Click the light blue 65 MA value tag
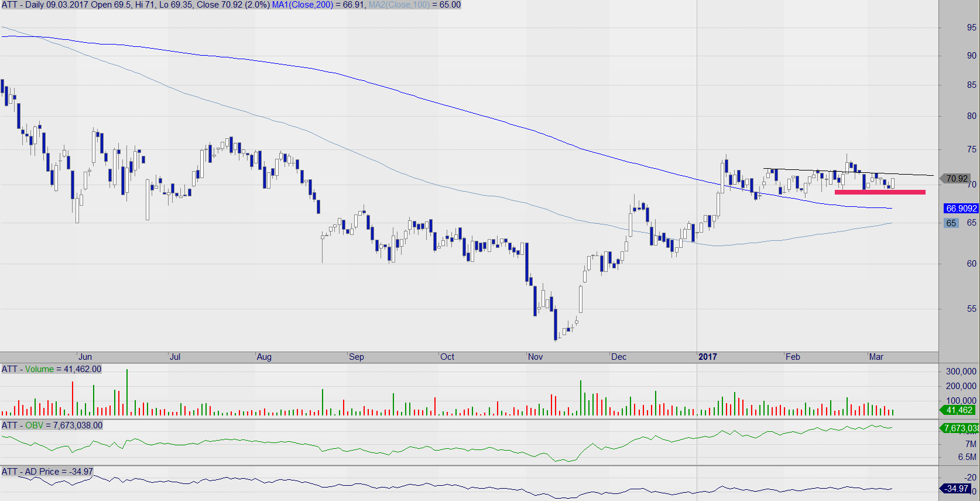This screenshot has height=501, width=980. tap(951, 223)
